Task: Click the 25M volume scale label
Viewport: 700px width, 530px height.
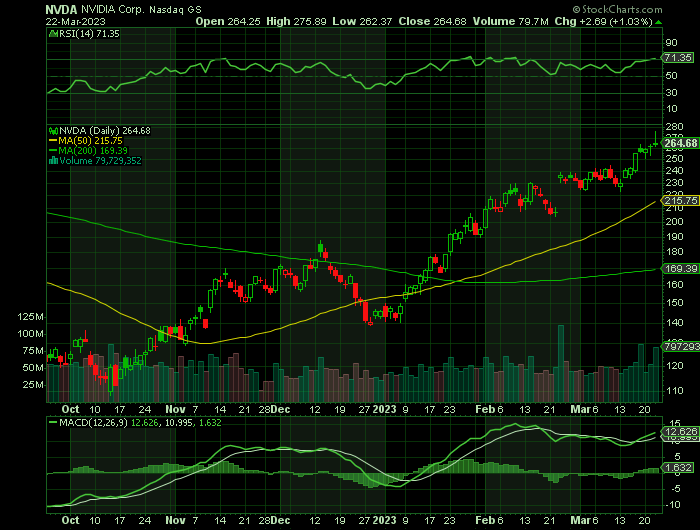Action: coord(33,385)
